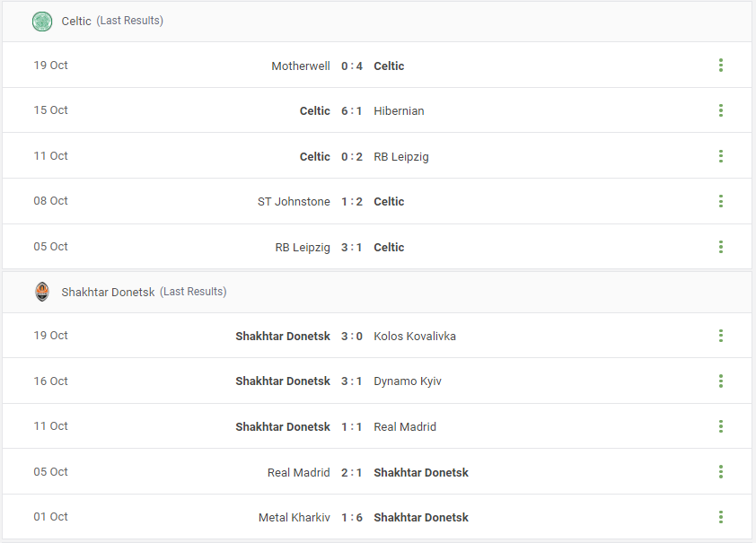Screen dimensions: 756x543
Task: Click the Shakhtar Donetsk club crest icon
Action: coord(42,292)
